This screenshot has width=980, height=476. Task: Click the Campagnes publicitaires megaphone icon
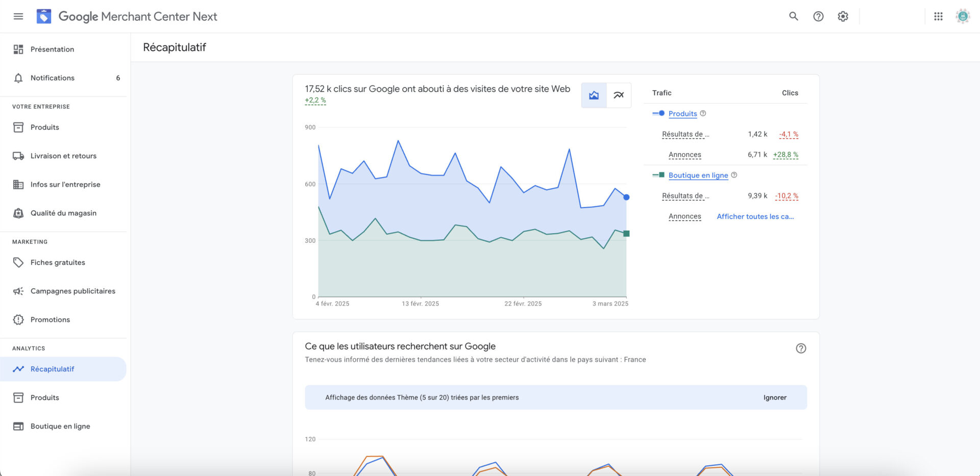[x=18, y=291]
